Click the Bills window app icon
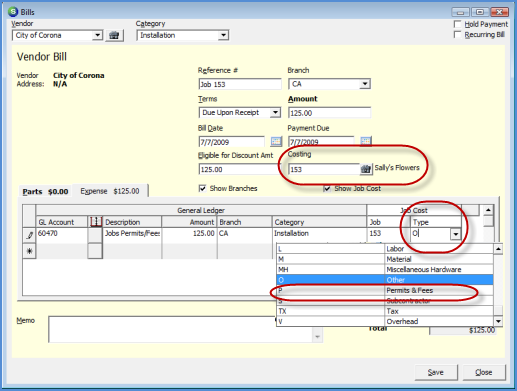 13,12
